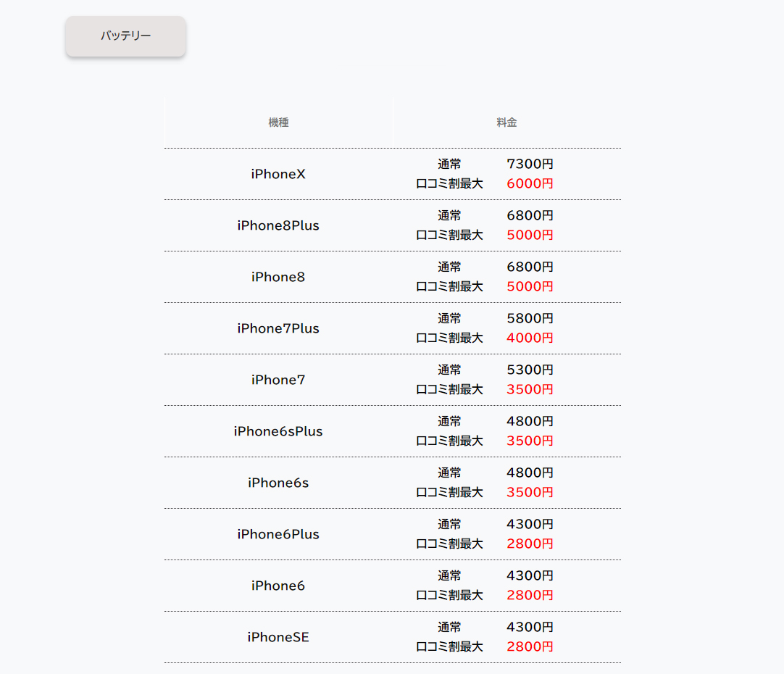784x674 pixels.
Task: Click the iPhone8Plus model name
Action: coord(278,225)
